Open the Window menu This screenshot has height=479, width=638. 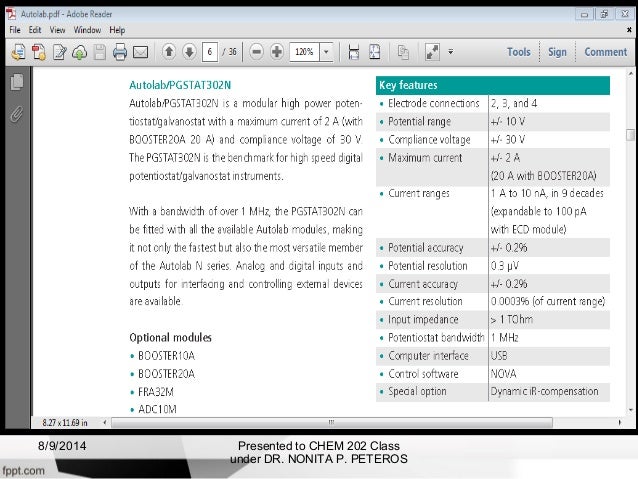click(87, 31)
